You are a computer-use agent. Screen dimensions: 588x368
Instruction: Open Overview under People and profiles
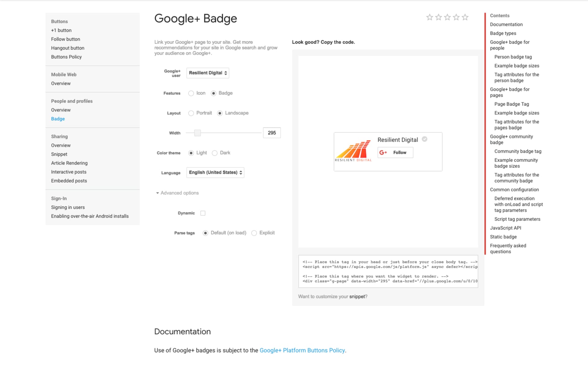61,110
